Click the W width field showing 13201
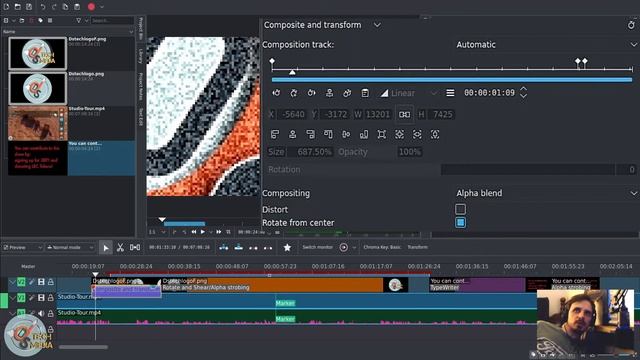This screenshot has width=640, height=360. [378, 115]
